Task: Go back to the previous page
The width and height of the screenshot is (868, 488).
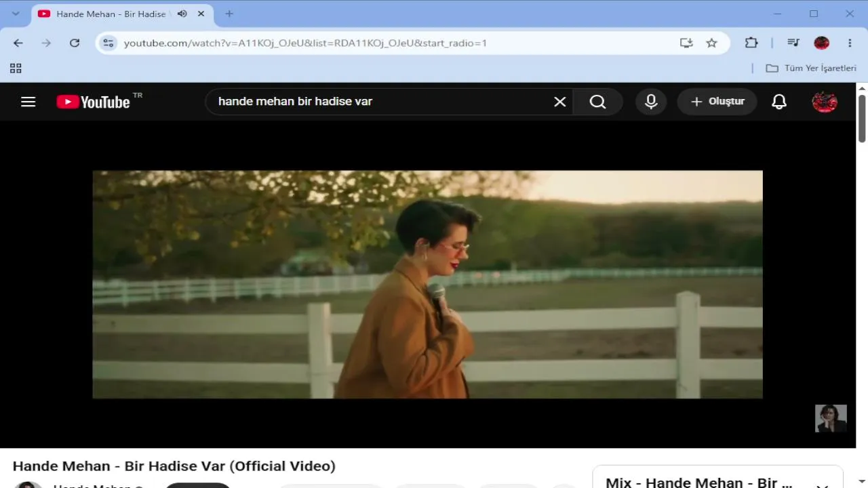Action: tap(18, 43)
